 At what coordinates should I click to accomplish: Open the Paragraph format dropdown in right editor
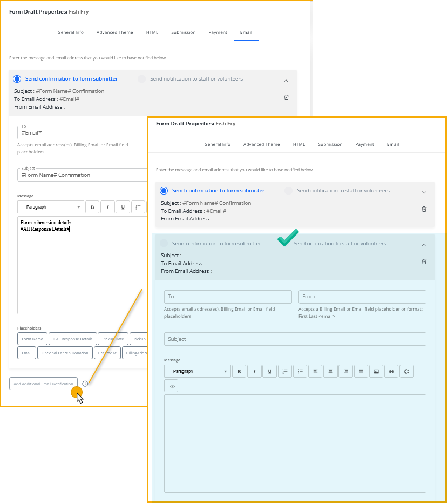197,371
